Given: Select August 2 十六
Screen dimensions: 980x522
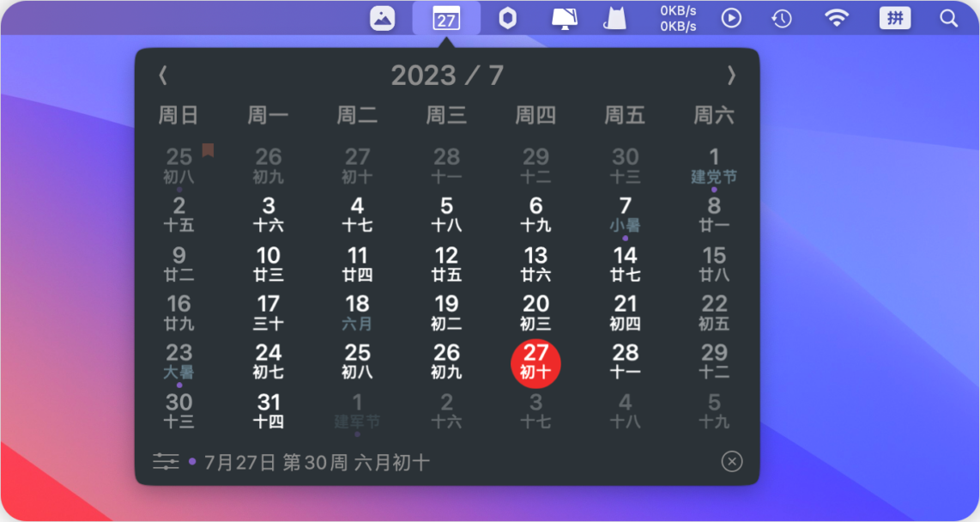Looking at the screenshot, I should (447, 411).
